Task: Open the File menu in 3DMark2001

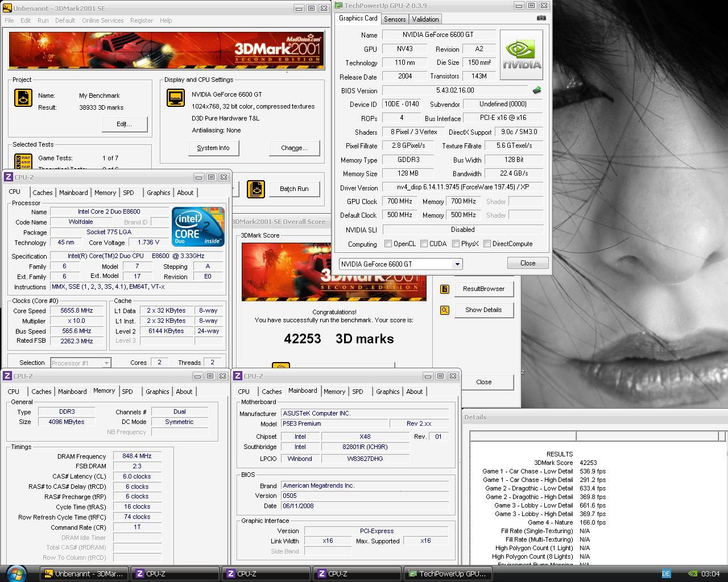Action: 9,20
